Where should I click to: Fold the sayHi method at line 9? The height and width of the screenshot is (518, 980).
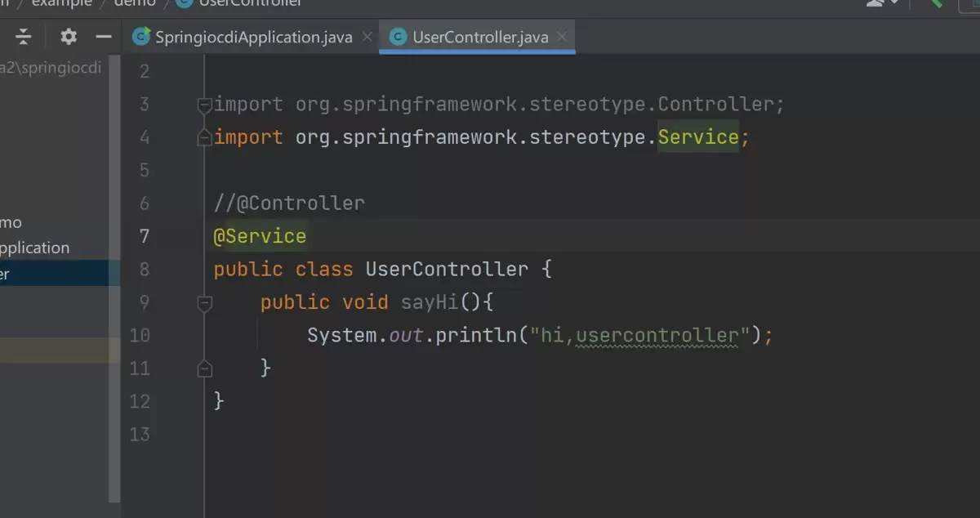point(204,303)
